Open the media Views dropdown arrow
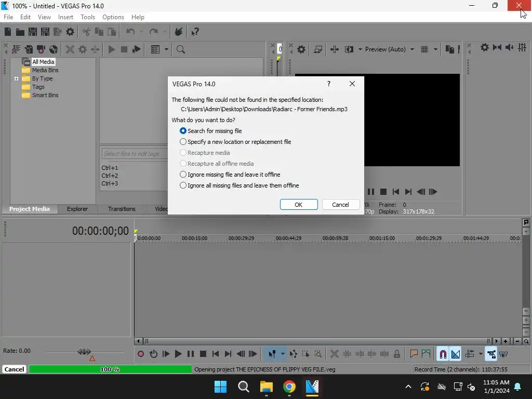 pos(166,49)
